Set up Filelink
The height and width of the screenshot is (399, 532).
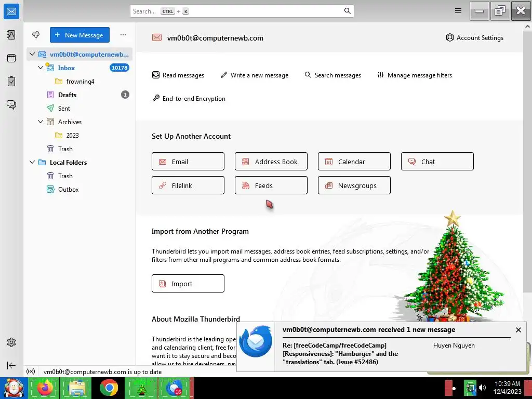click(x=188, y=185)
